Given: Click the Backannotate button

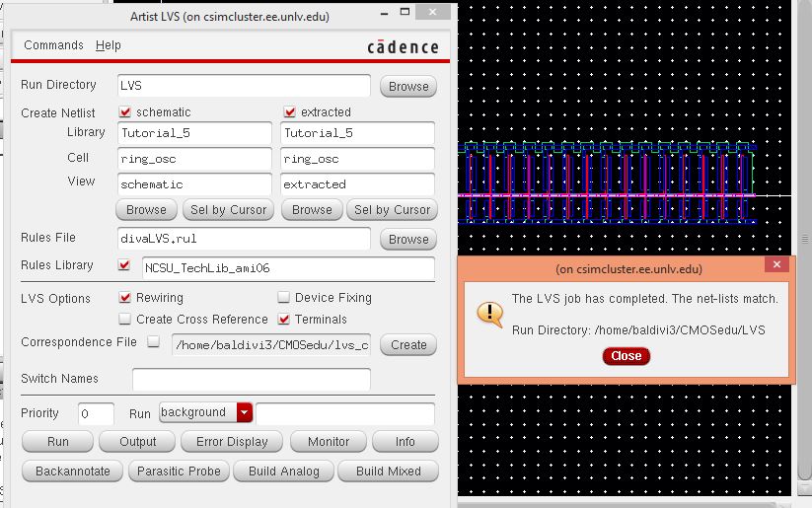Looking at the screenshot, I should [x=73, y=472].
